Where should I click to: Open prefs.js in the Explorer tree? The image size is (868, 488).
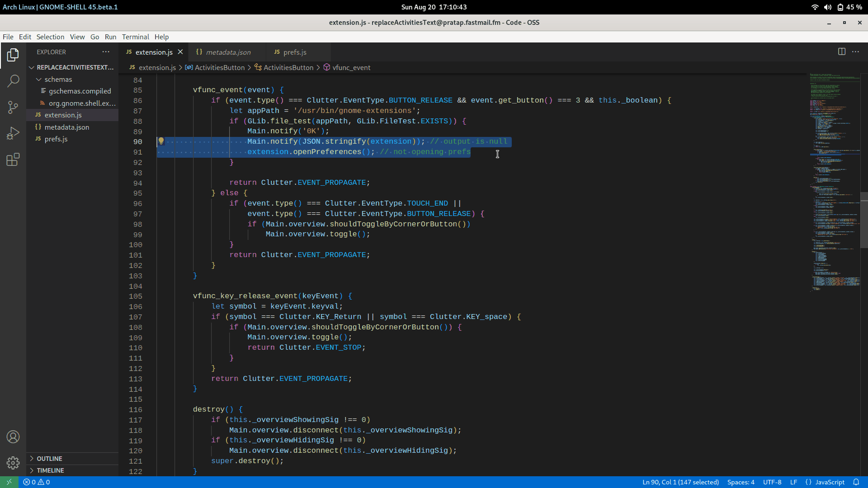point(72,139)
